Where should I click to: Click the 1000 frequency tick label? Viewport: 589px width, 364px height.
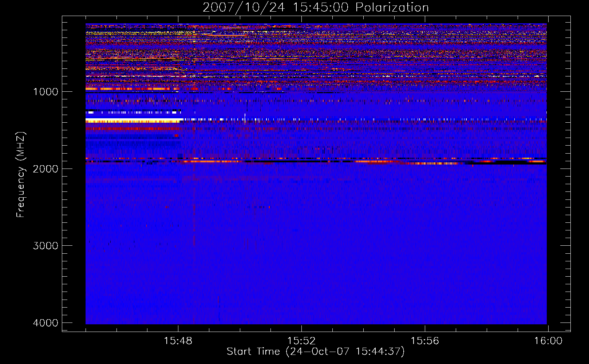coord(46,92)
